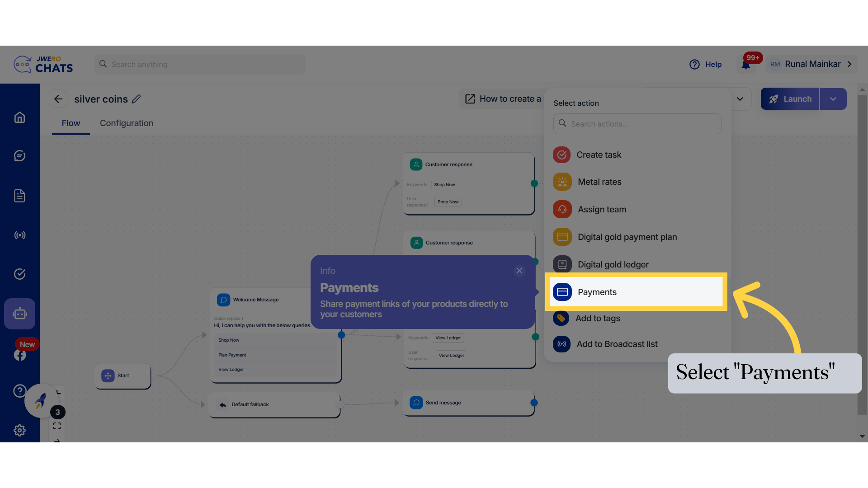Open the Settings gear icon
This screenshot has height=488, width=868.
[x=19, y=430]
